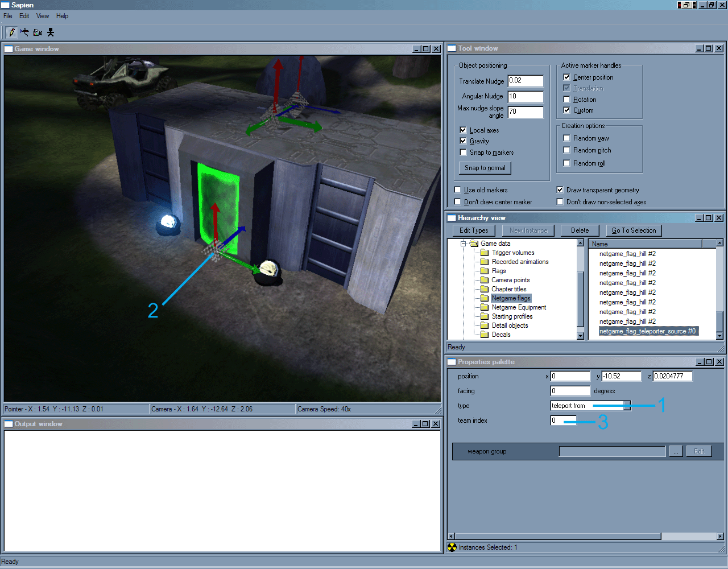Click the position y value field
Image resolution: width=728 pixels, height=569 pixels.
(x=621, y=376)
